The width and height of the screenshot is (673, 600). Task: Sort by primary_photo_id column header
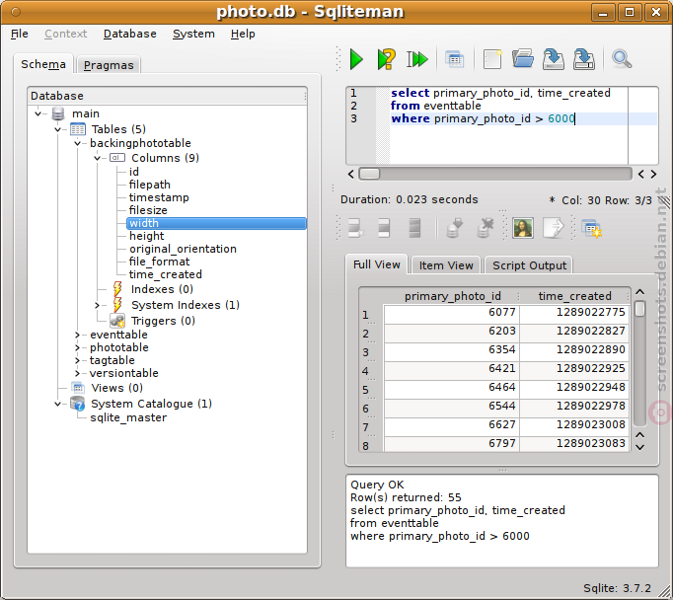pos(452,296)
